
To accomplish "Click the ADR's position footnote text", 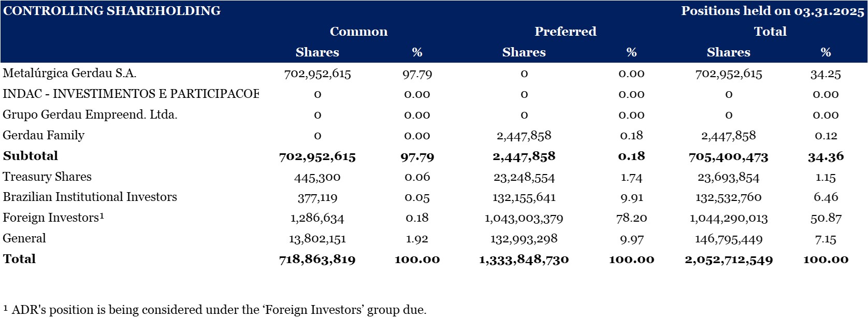I will coord(215,310).
